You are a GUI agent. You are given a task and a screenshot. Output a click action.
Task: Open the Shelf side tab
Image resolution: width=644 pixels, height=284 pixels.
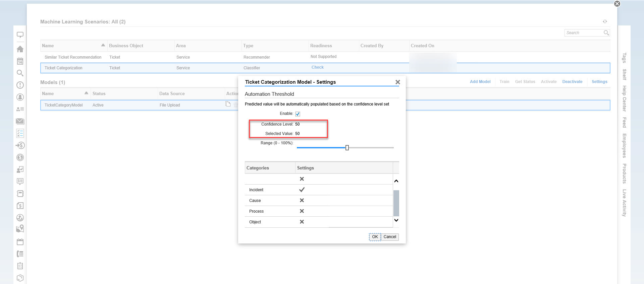pyautogui.click(x=624, y=74)
